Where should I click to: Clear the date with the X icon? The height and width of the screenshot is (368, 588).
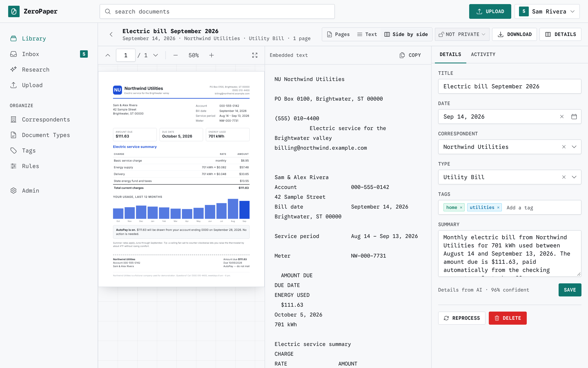pyautogui.click(x=562, y=117)
